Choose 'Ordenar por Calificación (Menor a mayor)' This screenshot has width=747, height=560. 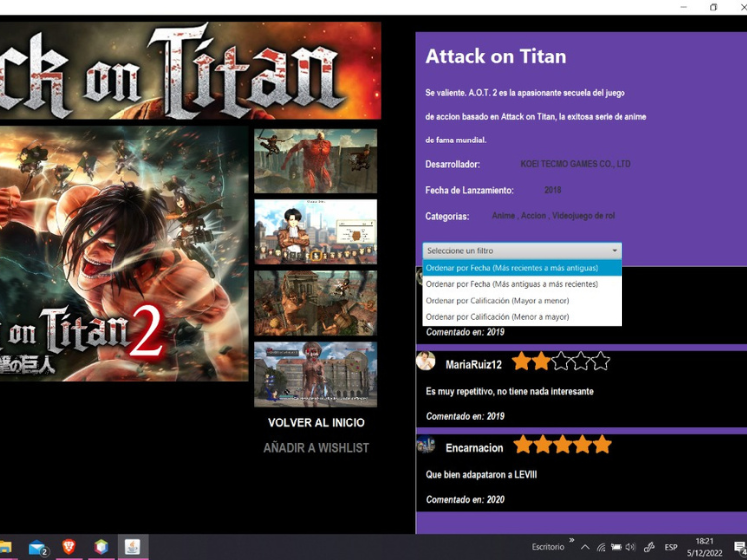tap(522, 317)
